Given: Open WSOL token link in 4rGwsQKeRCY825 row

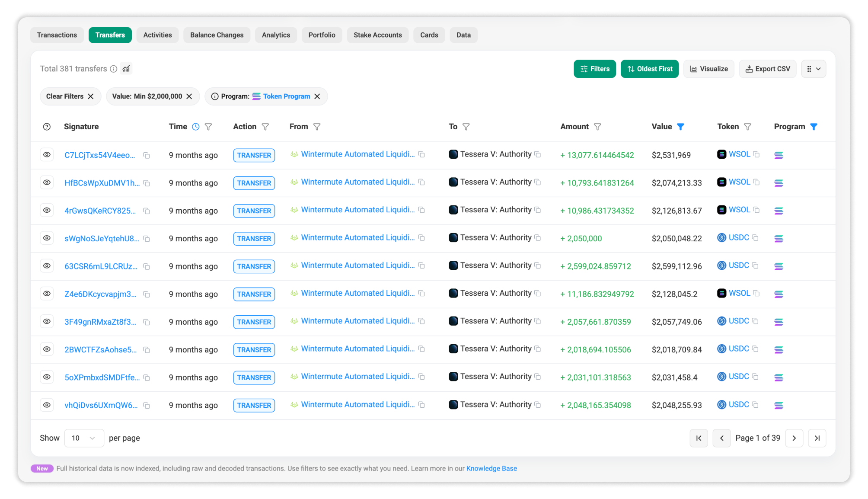Looking at the screenshot, I should 739,210.
